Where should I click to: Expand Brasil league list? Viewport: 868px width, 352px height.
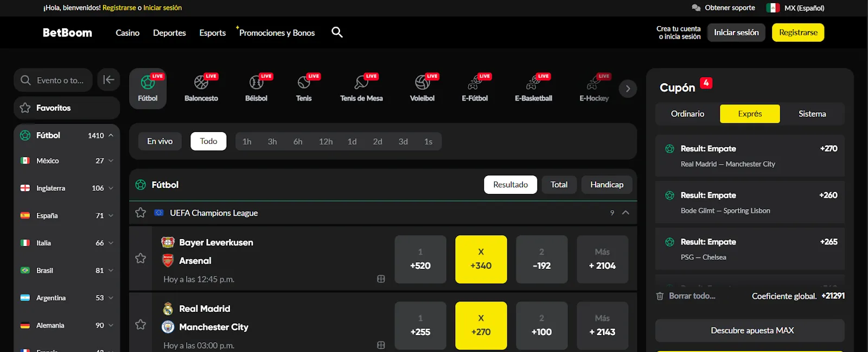tap(111, 271)
